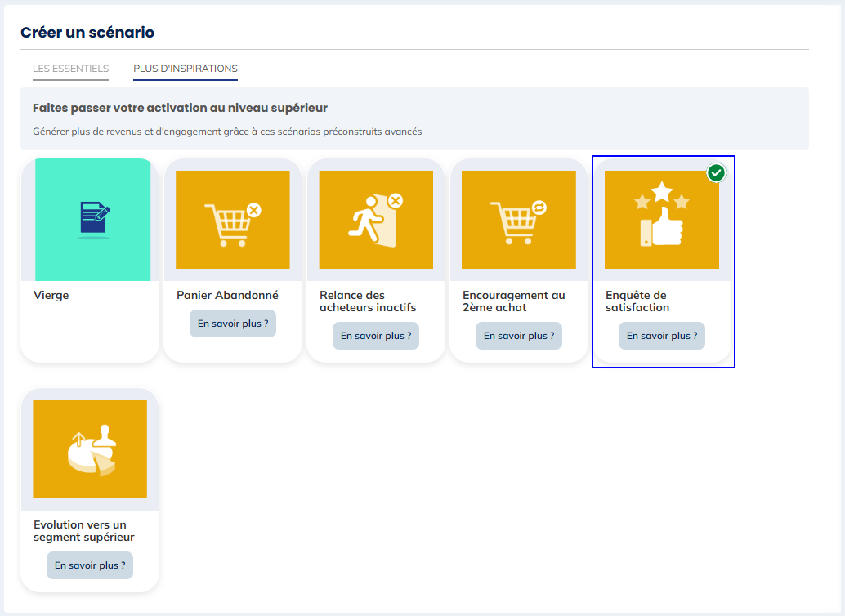Click the Panier Abandonné card title

pyautogui.click(x=227, y=296)
